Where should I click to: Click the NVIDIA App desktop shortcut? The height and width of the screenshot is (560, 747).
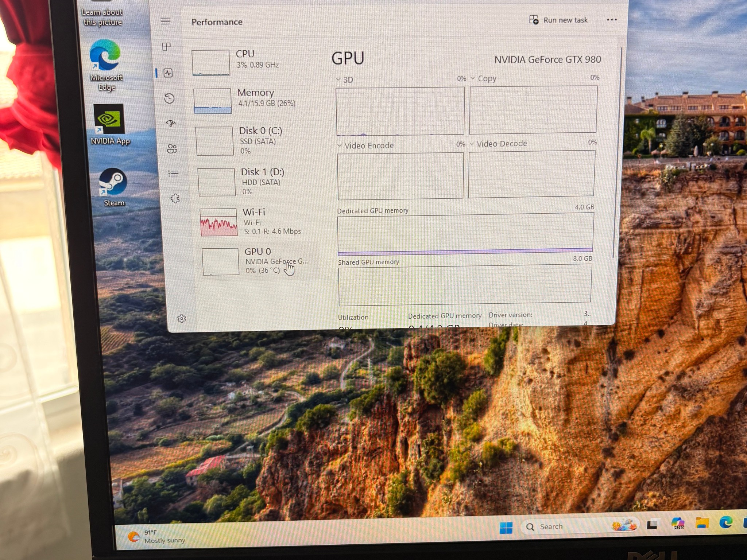click(110, 125)
